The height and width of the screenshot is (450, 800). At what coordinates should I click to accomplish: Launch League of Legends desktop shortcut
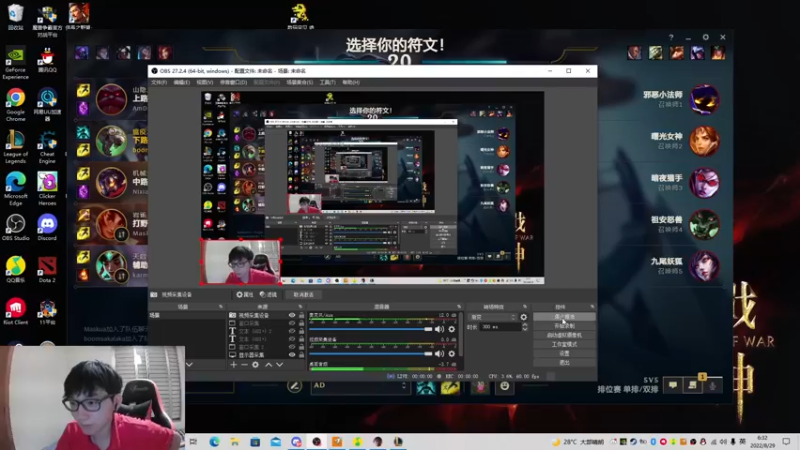tap(15, 147)
